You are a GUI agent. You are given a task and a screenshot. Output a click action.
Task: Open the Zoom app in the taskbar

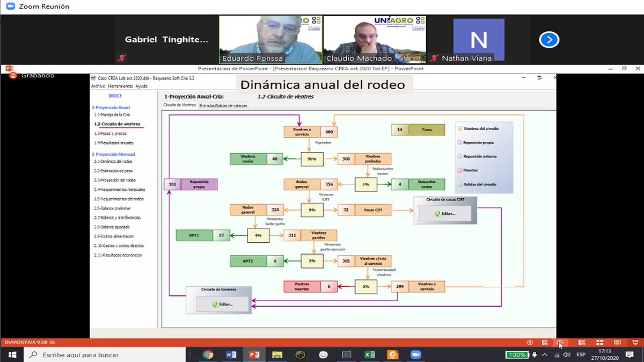[x=416, y=354]
